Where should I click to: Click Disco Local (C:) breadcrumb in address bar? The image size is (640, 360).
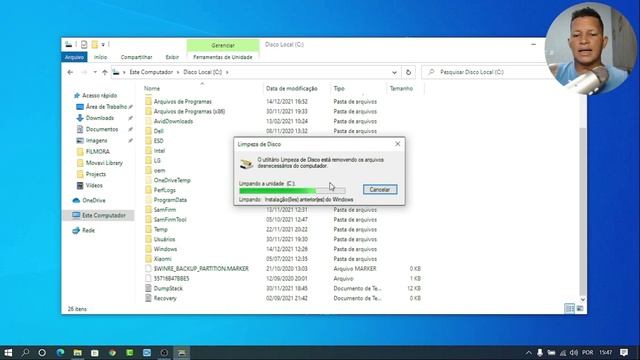(x=203, y=72)
